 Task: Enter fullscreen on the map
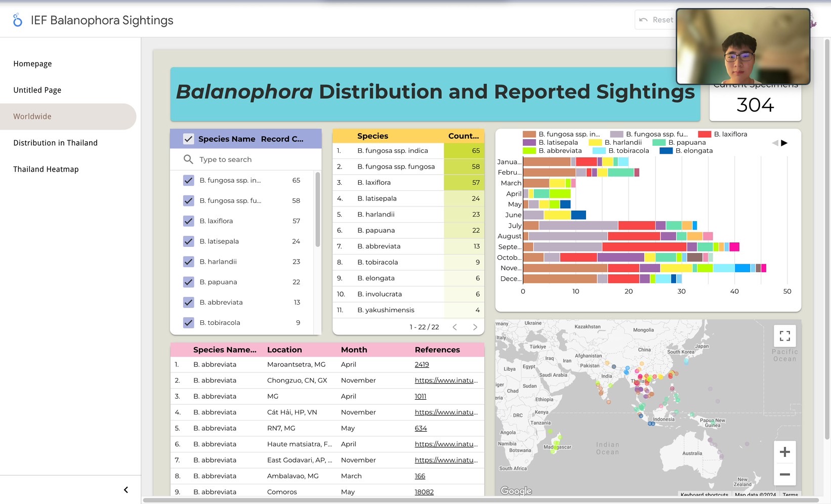click(784, 336)
